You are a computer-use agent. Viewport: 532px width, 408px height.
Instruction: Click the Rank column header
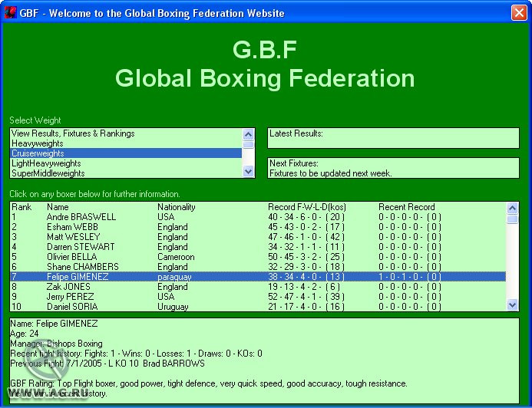21,207
